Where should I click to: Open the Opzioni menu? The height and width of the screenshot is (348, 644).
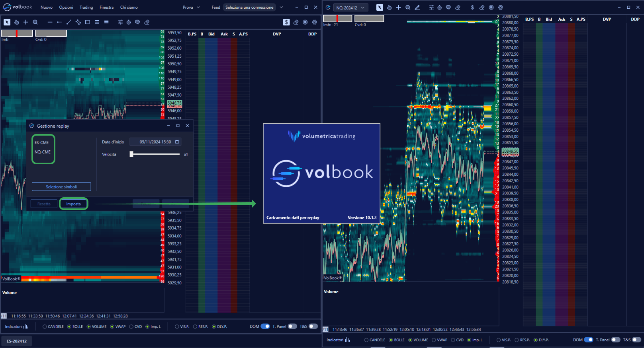[66, 7]
